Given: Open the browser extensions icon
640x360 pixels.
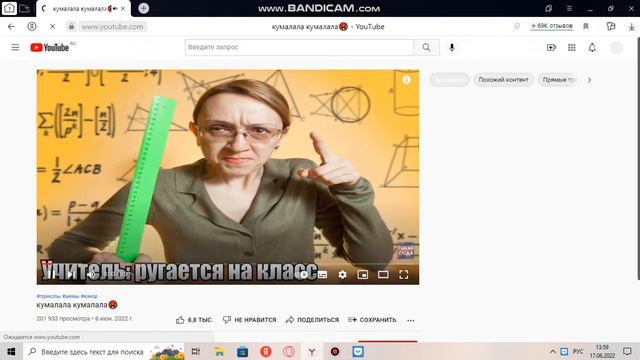Looking at the screenshot, I should [611, 27].
